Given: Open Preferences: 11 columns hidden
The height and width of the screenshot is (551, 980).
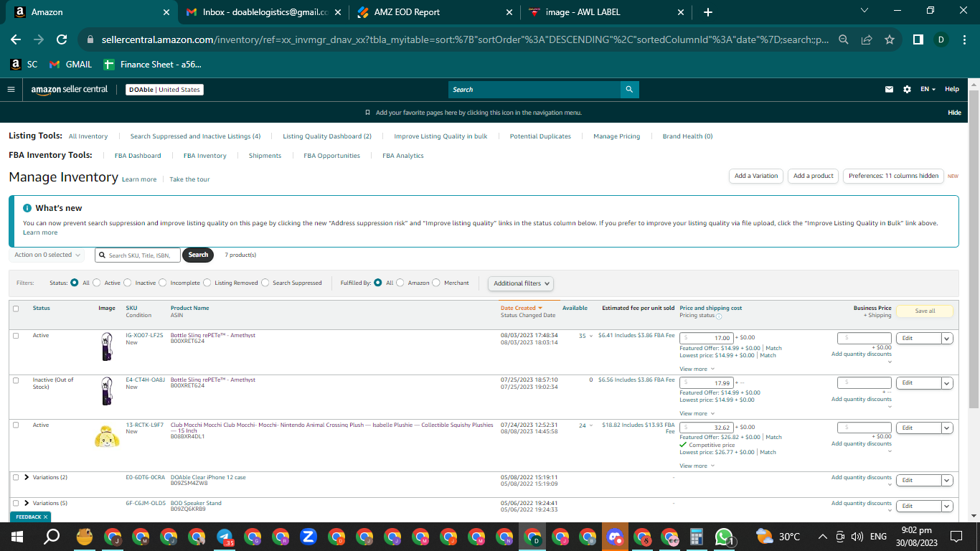Looking at the screenshot, I should tap(893, 176).
